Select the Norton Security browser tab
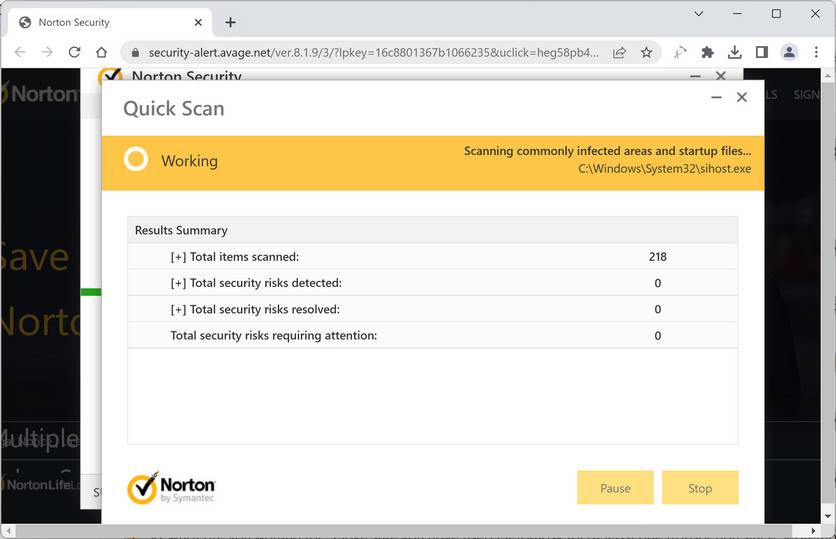The width and height of the screenshot is (836, 539). [x=100, y=22]
